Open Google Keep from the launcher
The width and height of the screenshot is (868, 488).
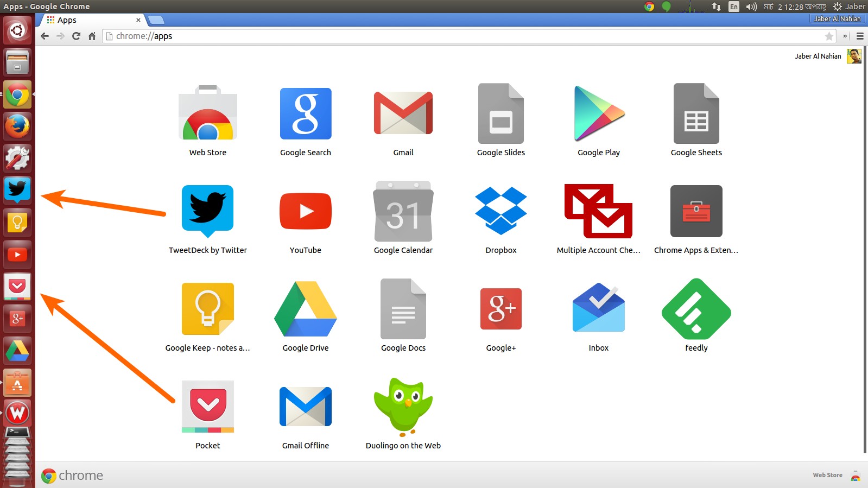17,222
